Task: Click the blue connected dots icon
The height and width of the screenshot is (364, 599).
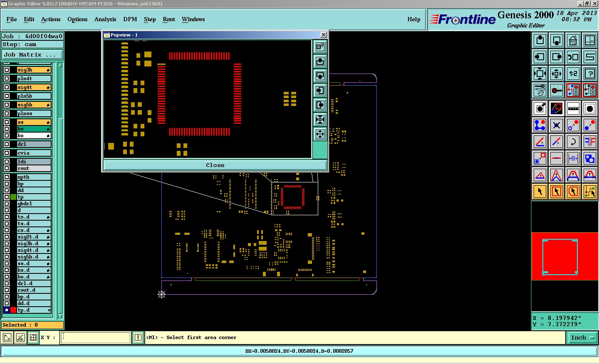Action: [x=540, y=125]
